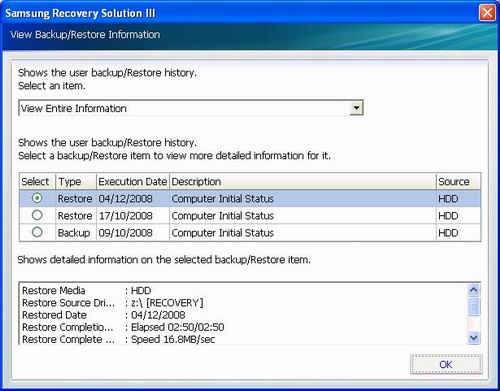Click the Select column header
The height and width of the screenshot is (391, 500).
(37, 182)
